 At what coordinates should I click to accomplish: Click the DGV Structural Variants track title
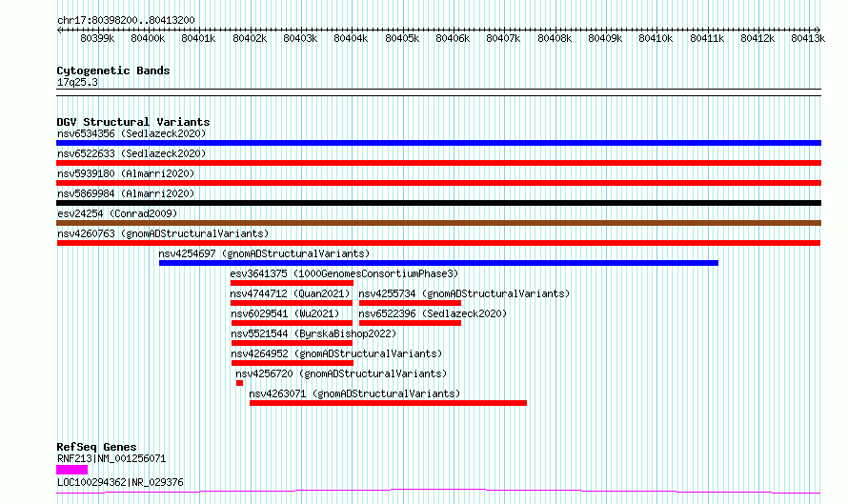[133, 122]
